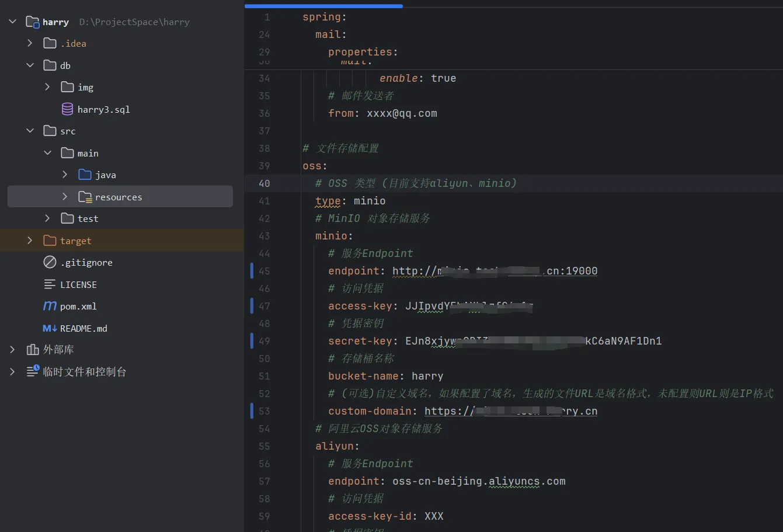Click the main folder icon
783x532 pixels.
click(x=67, y=153)
